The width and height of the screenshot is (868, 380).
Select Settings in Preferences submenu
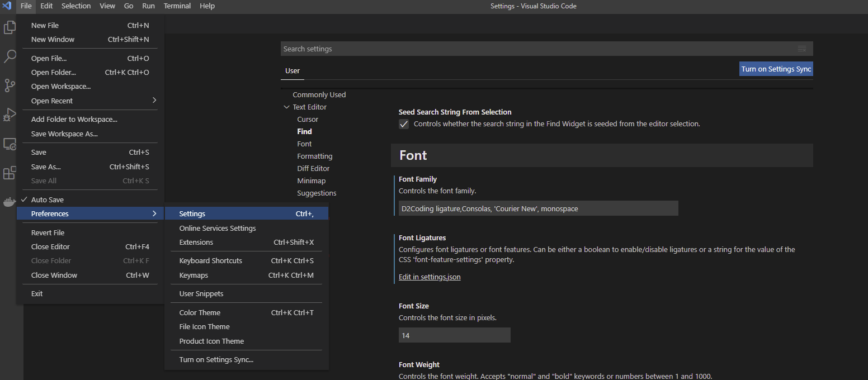(x=247, y=213)
